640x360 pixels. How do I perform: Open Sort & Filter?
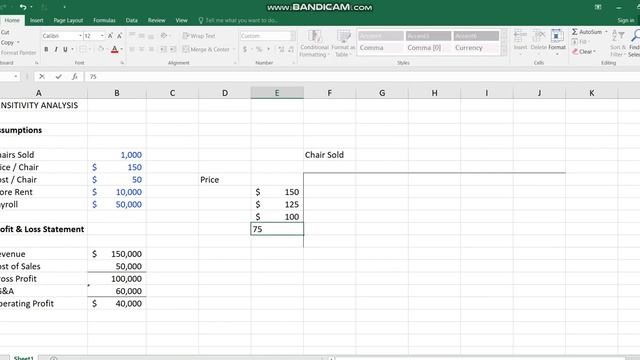coord(618,43)
